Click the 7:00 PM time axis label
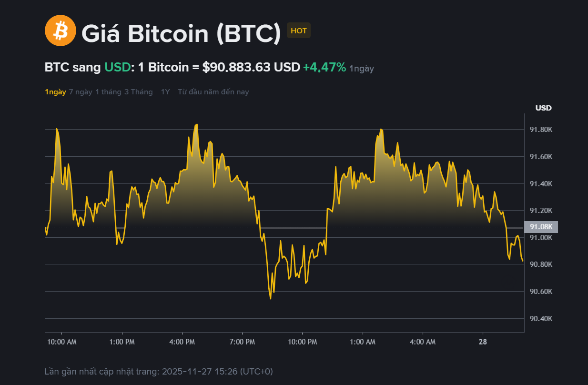 [242, 342]
